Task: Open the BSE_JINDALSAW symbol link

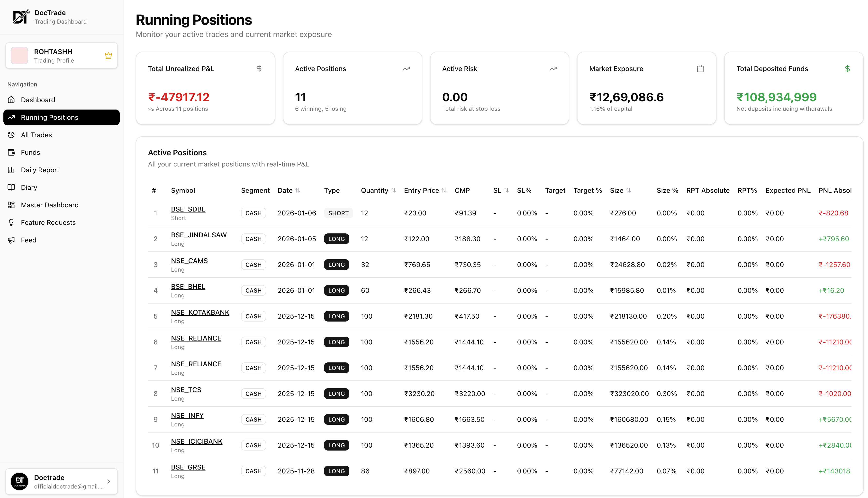Action: [199, 235]
